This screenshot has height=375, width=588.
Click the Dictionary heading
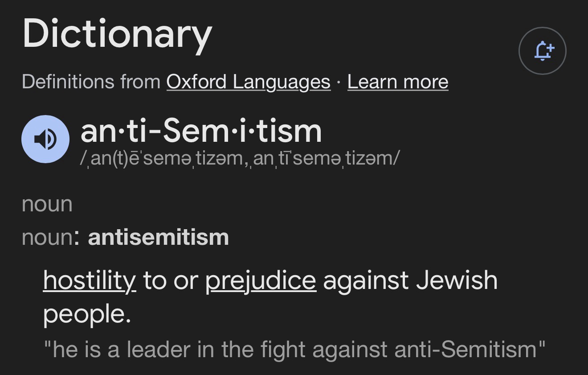point(117,34)
